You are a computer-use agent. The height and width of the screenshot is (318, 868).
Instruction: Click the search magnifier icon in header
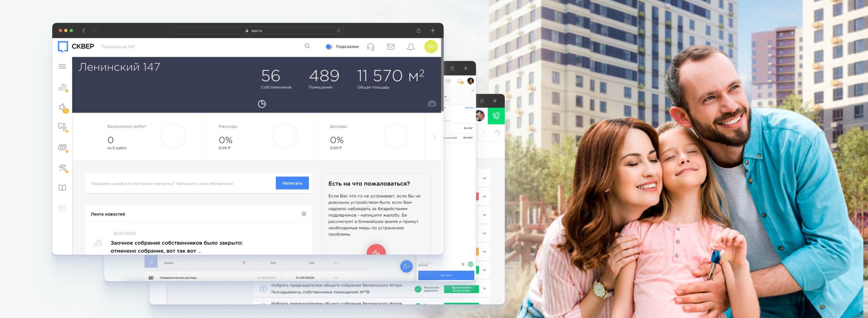coord(307,46)
